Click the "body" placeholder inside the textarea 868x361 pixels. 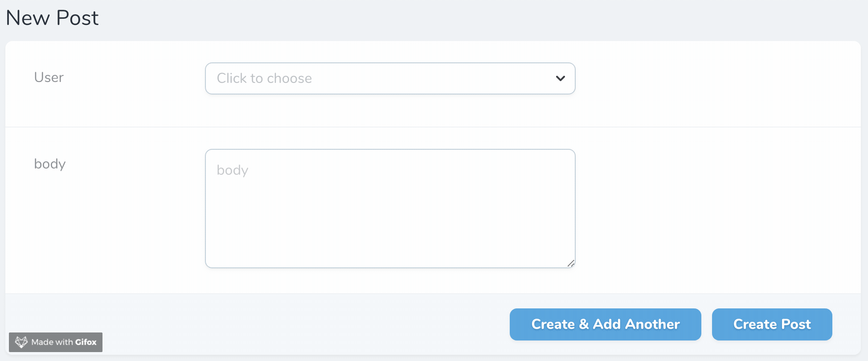coord(232,170)
